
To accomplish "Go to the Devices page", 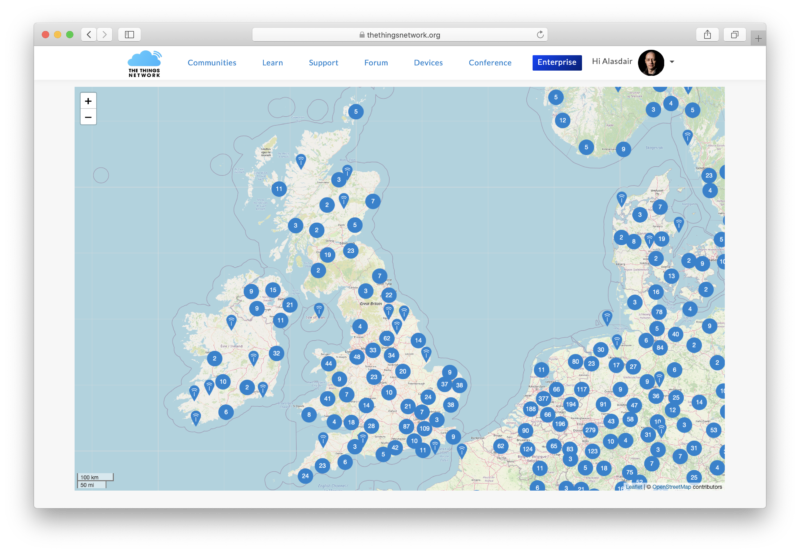I will (x=428, y=63).
